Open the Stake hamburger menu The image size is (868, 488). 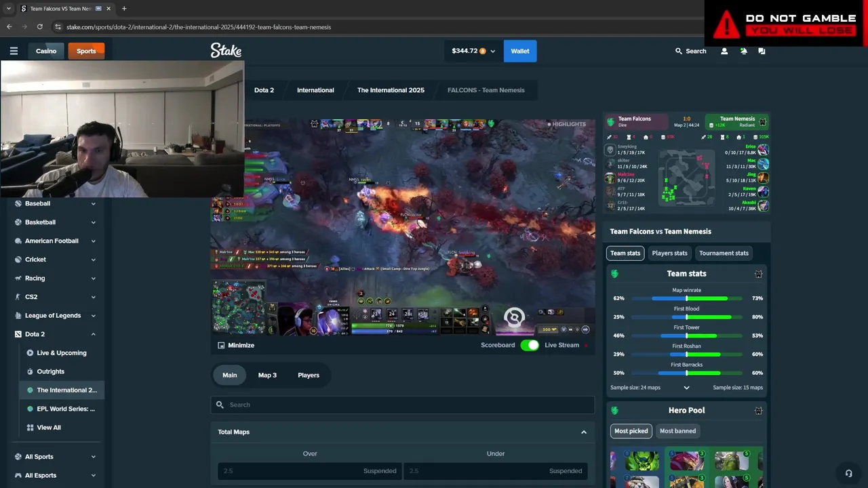[x=14, y=51]
